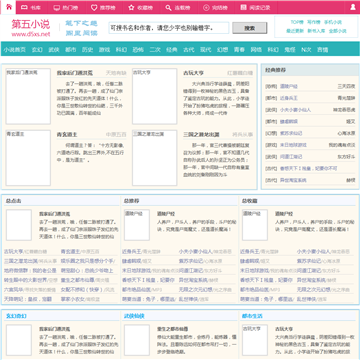Select 小说首页 in teal nav bar

click(15, 50)
